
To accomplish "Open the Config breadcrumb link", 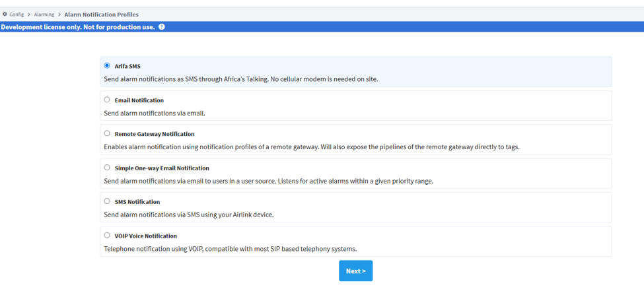I will 17,15.
